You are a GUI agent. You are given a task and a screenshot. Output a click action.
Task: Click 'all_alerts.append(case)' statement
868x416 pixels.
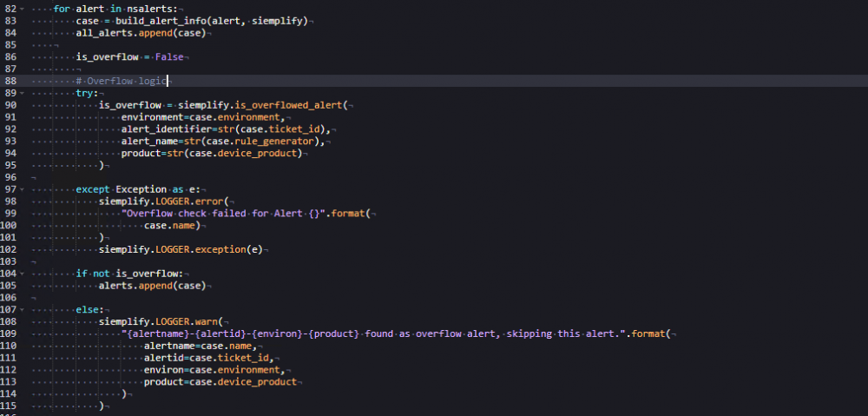click(142, 32)
